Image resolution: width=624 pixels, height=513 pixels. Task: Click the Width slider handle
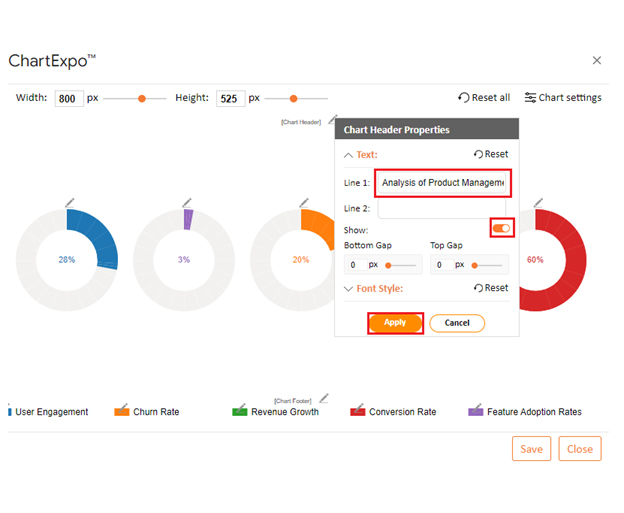click(142, 98)
